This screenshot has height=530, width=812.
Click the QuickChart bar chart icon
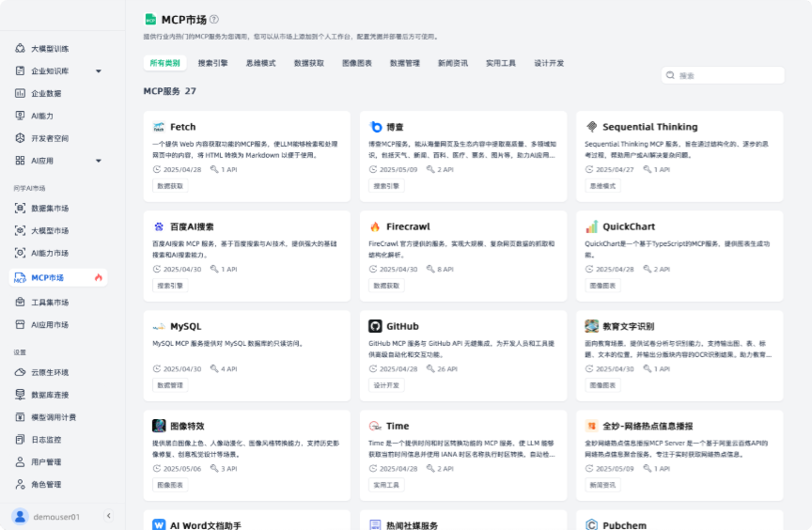pos(591,226)
